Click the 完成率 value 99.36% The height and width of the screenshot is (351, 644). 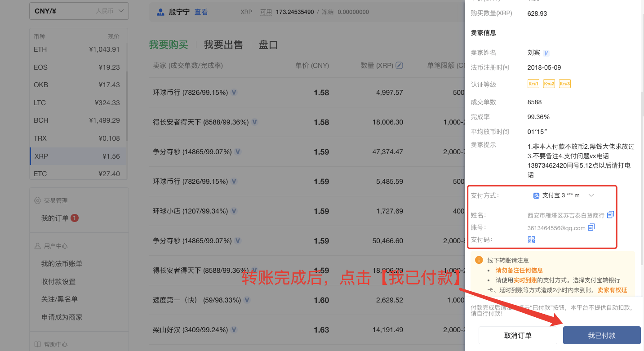(x=538, y=117)
